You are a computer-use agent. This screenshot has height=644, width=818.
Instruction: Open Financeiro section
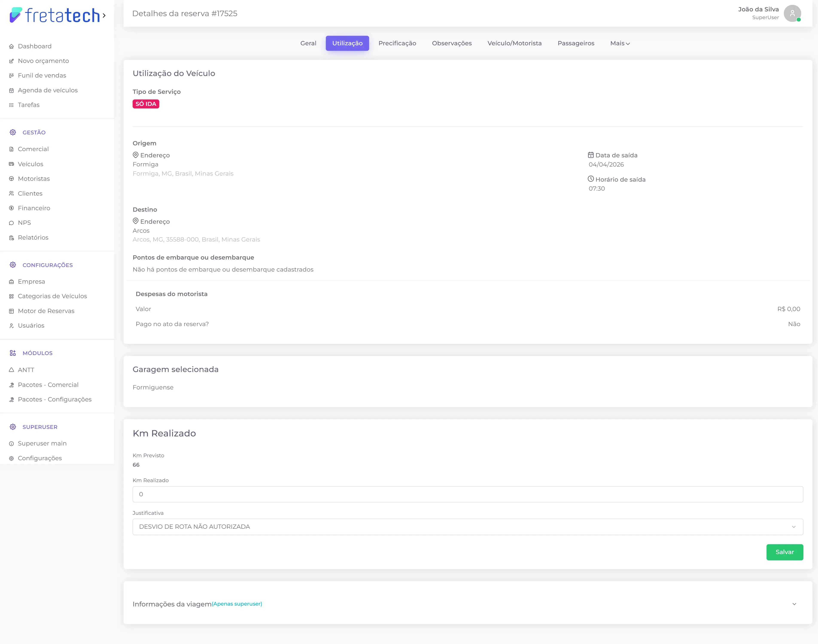pyautogui.click(x=34, y=208)
